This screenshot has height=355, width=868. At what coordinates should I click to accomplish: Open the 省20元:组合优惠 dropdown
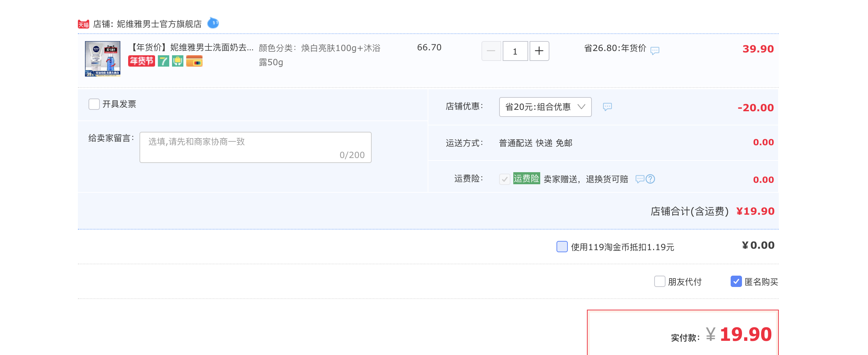pyautogui.click(x=545, y=107)
